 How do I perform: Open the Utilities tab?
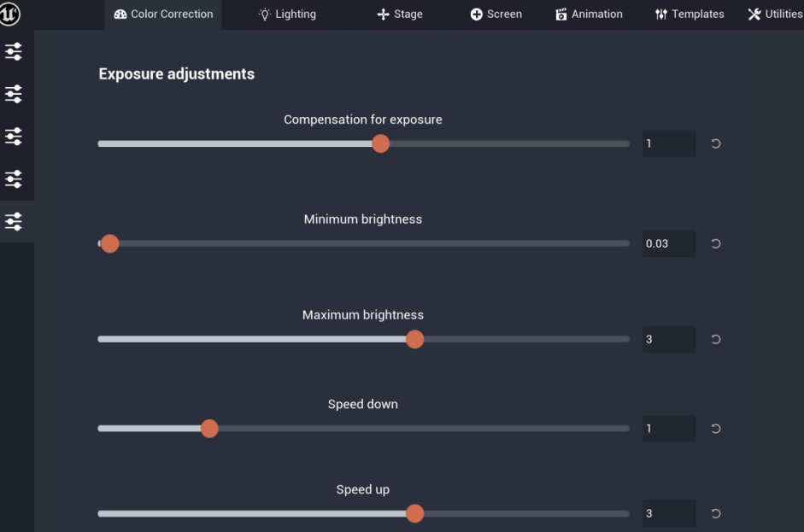775,15
